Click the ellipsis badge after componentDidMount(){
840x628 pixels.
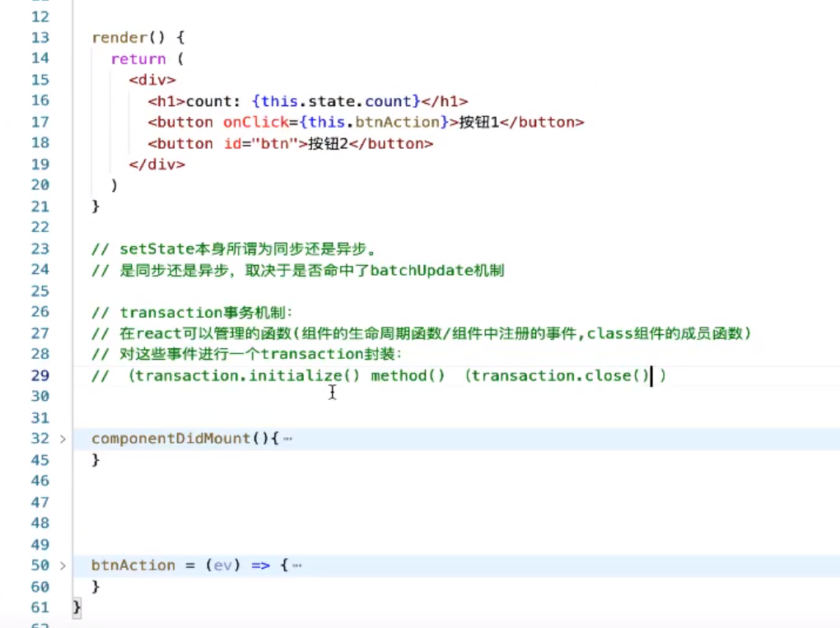coord(287,439)
